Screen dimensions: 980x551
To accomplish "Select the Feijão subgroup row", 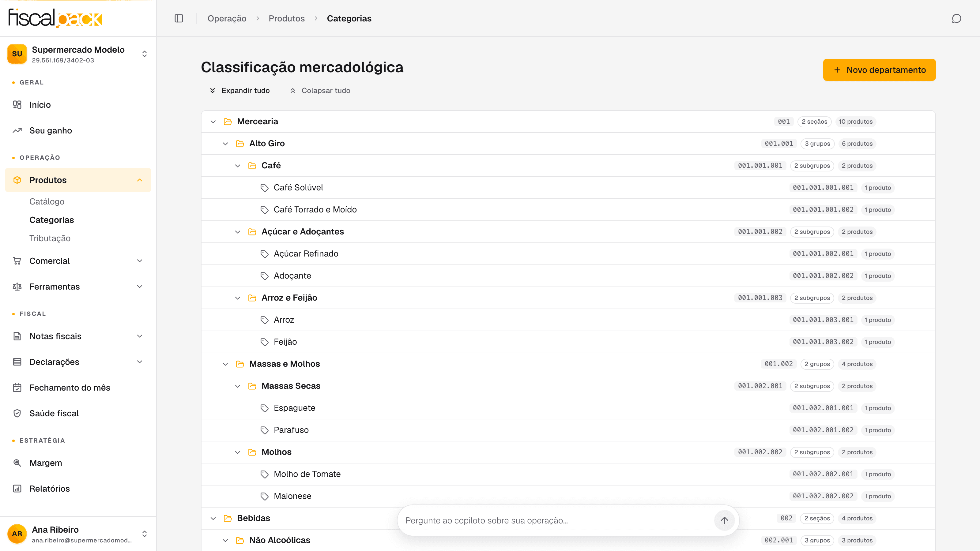I will click(x=568, y=342).
